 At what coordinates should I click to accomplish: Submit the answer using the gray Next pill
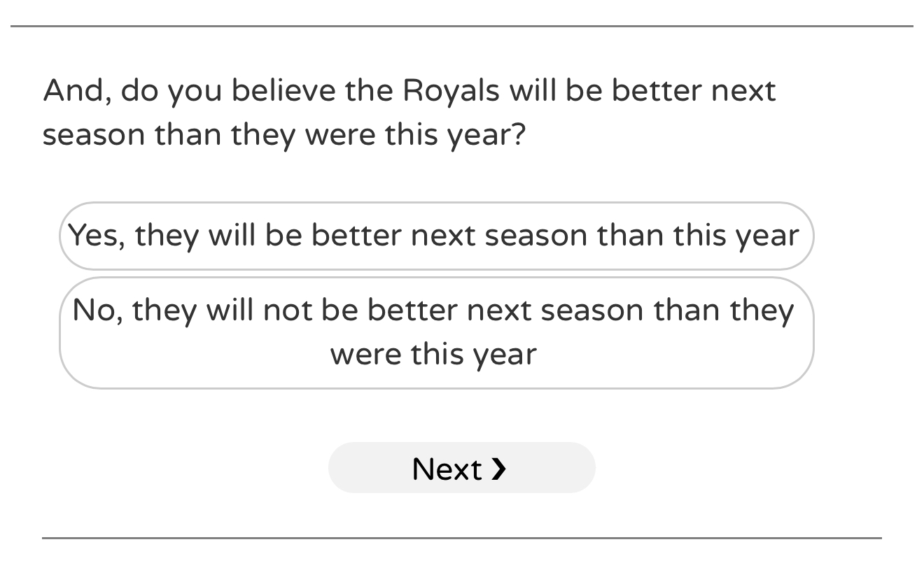point(461,468)
